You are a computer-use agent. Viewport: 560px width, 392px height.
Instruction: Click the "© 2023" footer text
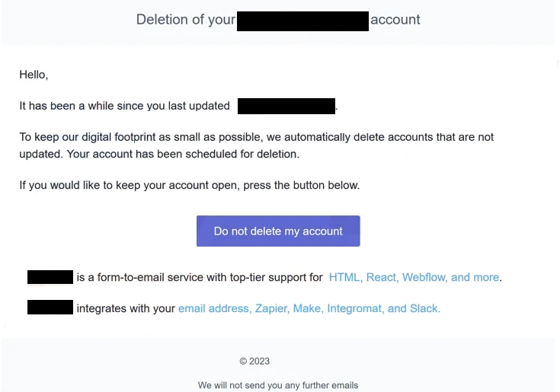pos(254,362)
